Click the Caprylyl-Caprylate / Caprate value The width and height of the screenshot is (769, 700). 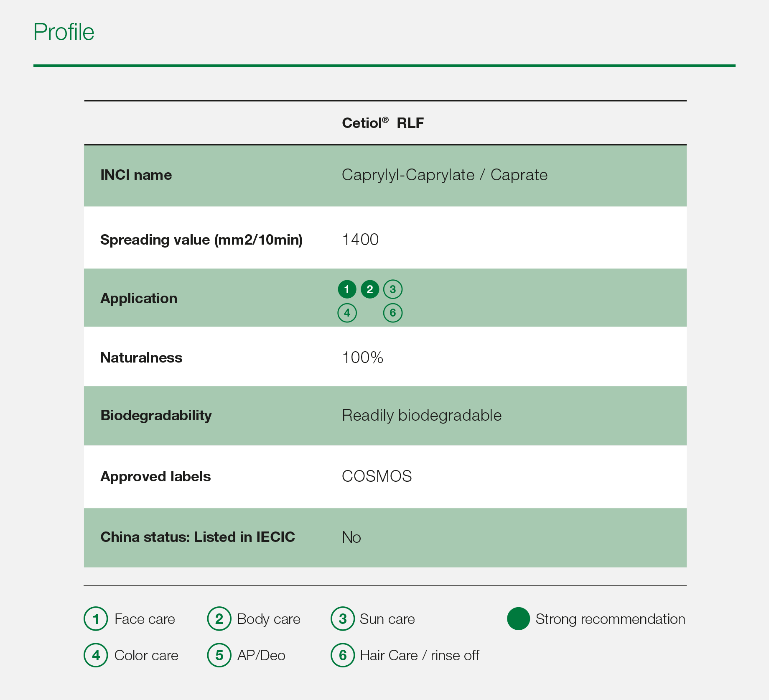pyautogui.click(x=445, y=175)
